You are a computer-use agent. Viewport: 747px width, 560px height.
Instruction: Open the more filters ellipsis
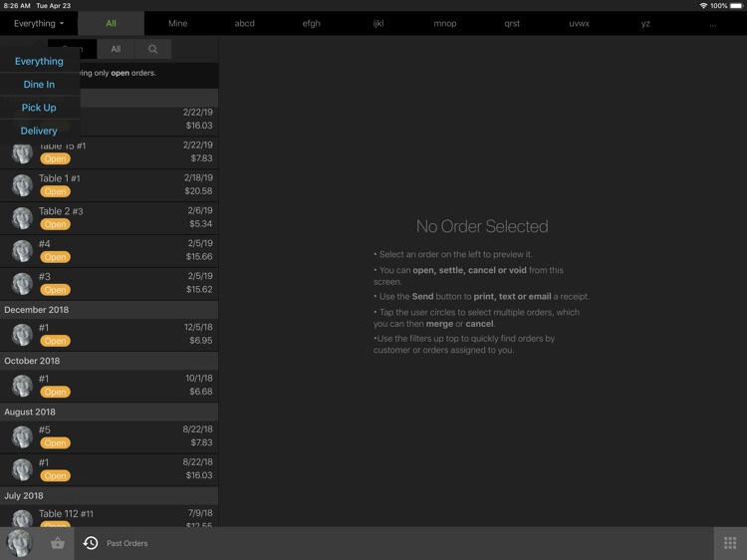[x=713, y=24]
